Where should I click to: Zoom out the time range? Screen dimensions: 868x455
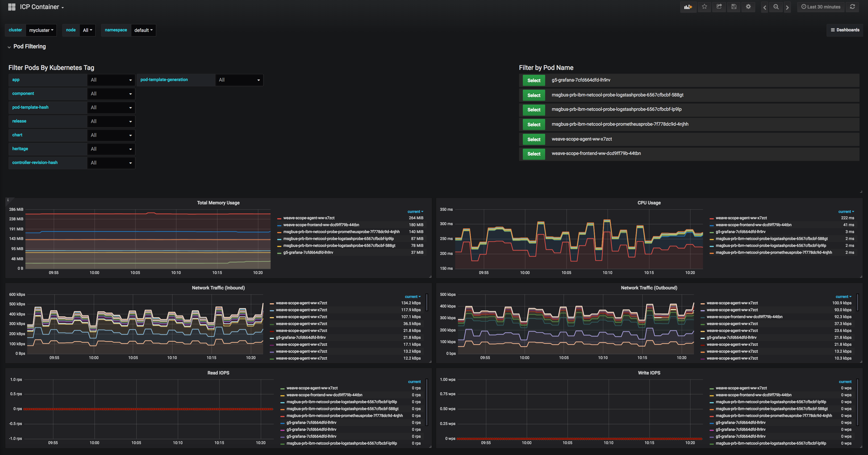coord(776,7)
